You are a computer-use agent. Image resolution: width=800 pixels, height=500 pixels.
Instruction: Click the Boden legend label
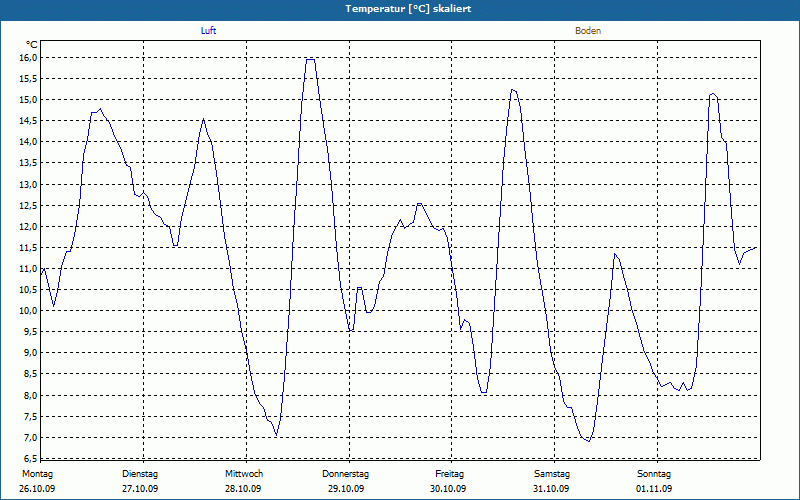point(588,31)
